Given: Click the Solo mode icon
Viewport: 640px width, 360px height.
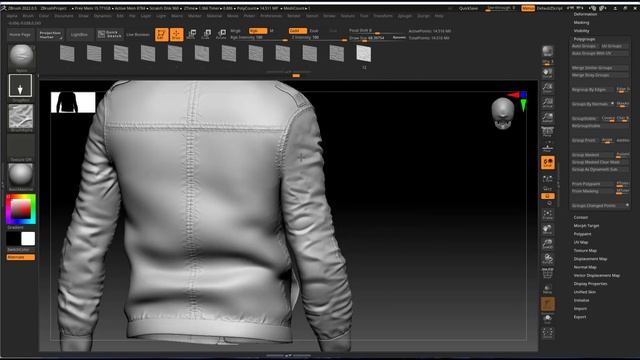Looking at the screenshot, I should pyautogui.click(x=547, y=319).
